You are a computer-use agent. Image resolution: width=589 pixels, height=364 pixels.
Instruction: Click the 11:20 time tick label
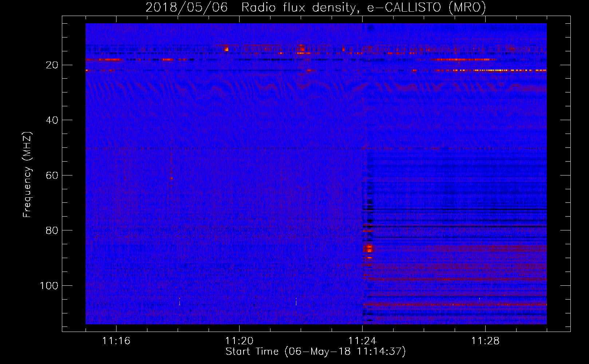coord(239,341)
